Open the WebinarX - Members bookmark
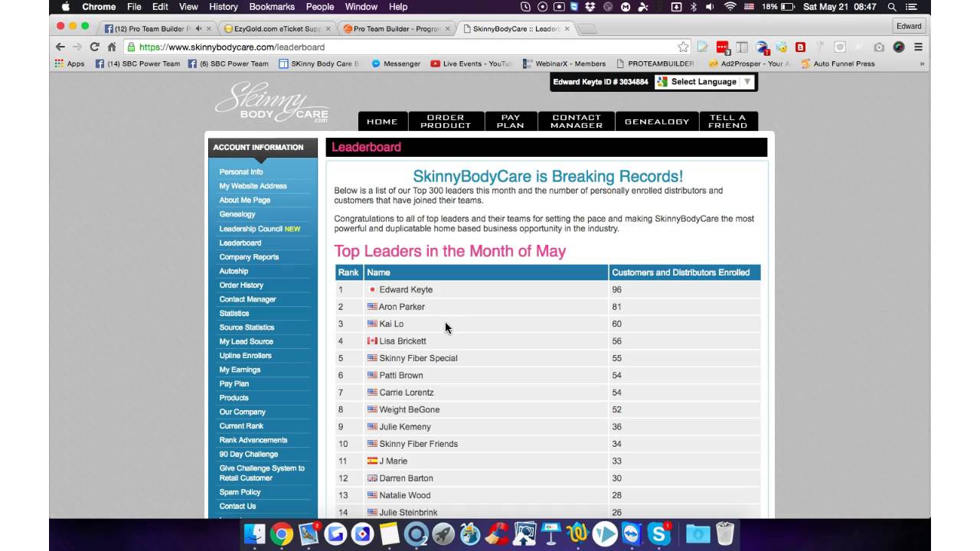The image size is (980, 551). (564, 64)
